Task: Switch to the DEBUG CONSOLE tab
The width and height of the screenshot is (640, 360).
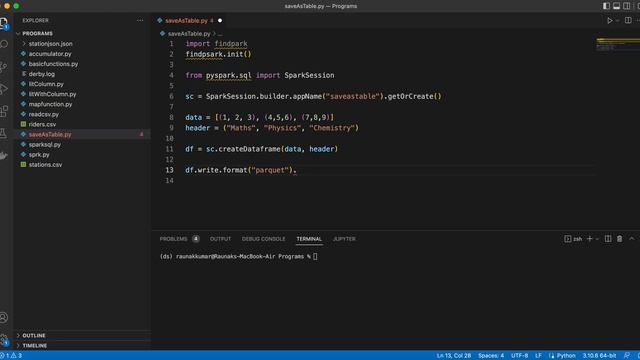Action: tap(264, 239)
